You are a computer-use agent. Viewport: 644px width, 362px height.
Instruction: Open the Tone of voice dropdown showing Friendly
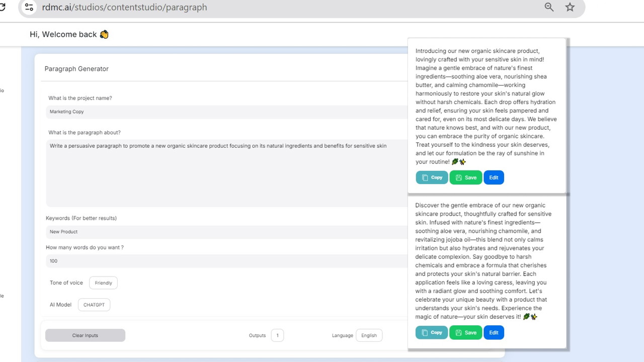point(103,283)
